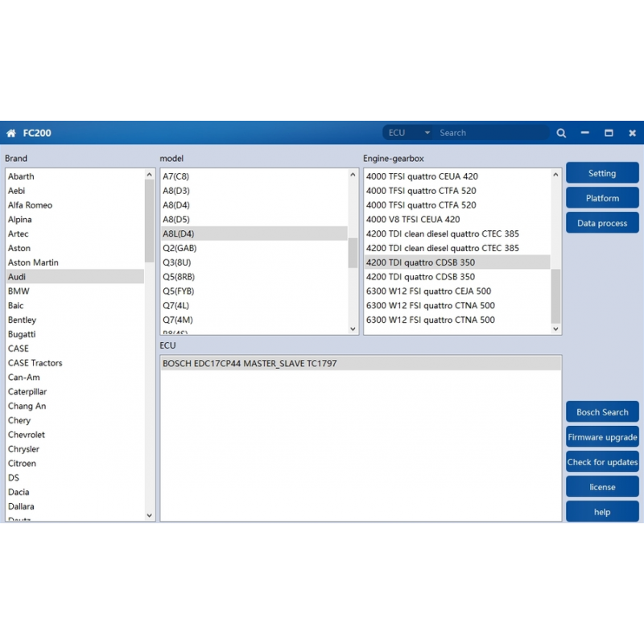
Task: Open Data process
Action: (602, 223)
